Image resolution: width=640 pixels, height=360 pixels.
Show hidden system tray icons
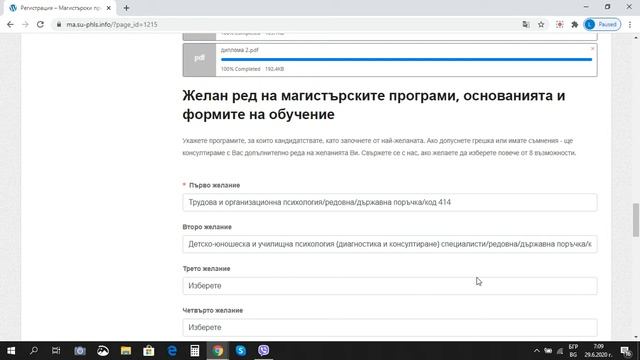(536, 351)
